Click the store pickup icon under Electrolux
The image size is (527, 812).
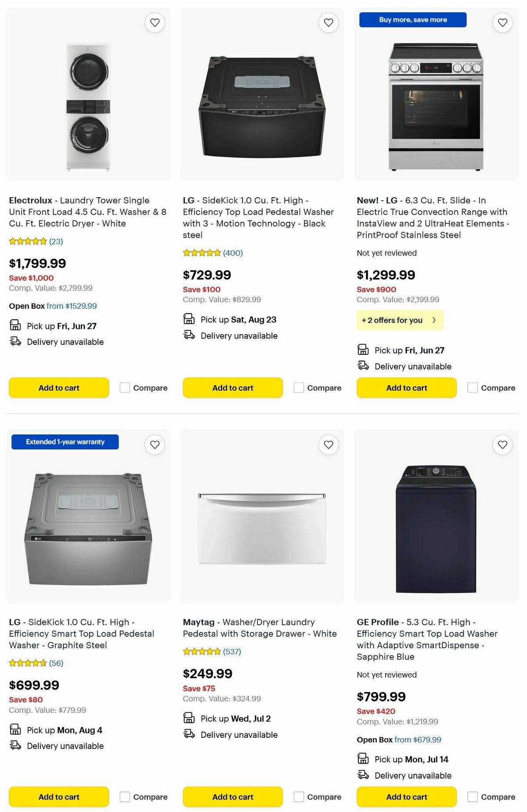(x=15, y=325)
